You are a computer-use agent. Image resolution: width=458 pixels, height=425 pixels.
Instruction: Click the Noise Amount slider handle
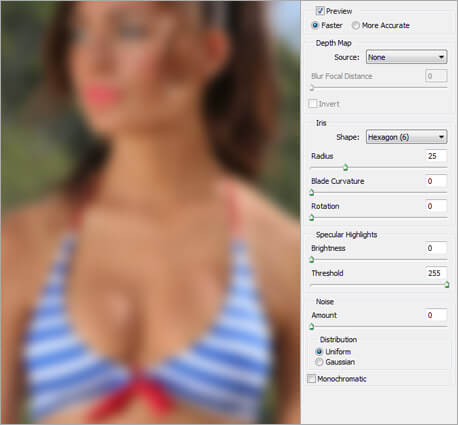coord(312,326)
